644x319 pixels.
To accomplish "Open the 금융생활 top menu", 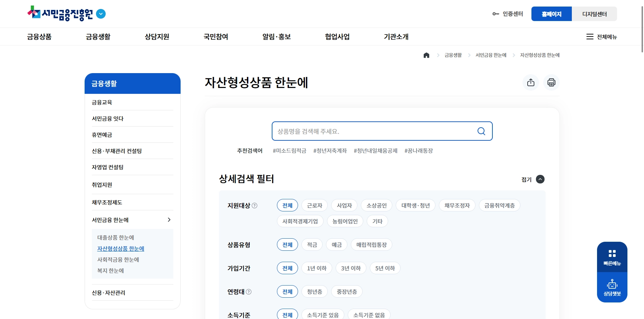I will tap(98, 37).
